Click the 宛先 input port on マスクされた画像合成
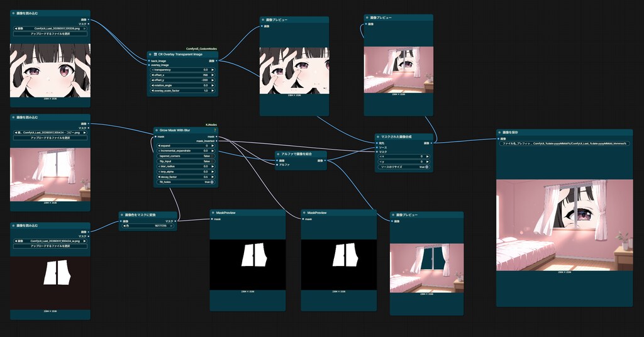 (x=377, y=143)
